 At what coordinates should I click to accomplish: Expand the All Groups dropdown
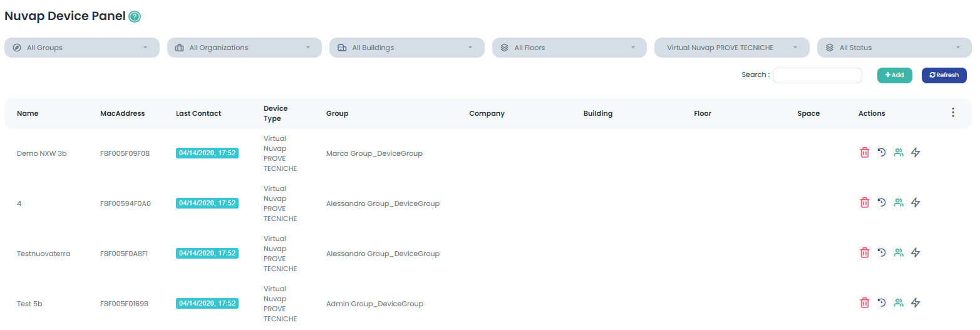(x=82, y=48)
